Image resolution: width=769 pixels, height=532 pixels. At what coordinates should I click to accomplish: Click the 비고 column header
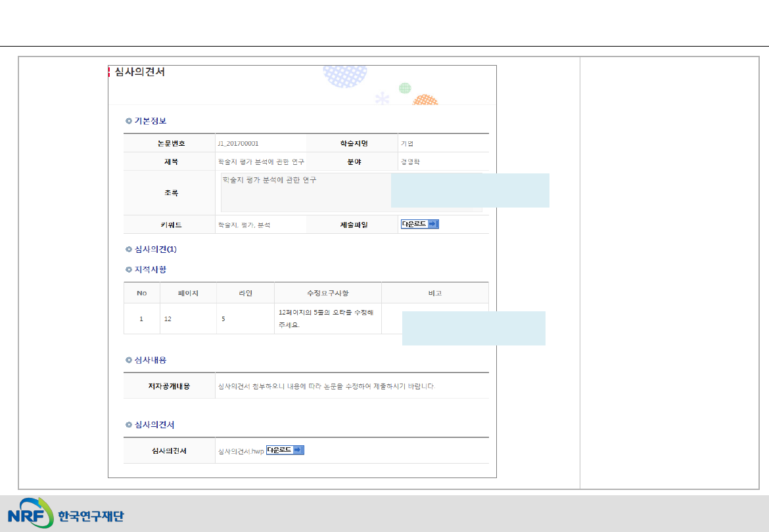[x=434, y=293]
